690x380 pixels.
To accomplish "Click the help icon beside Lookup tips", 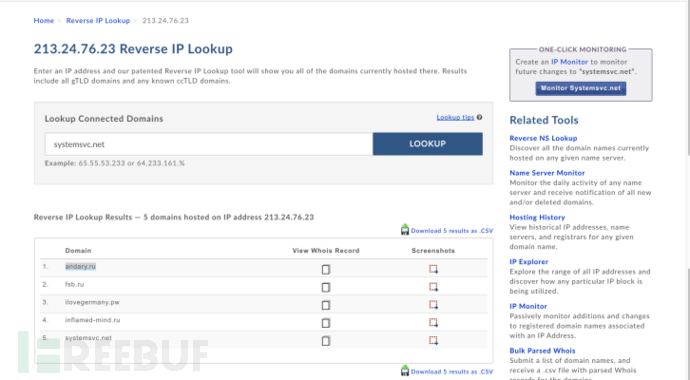I will click(x=479, y=117).
